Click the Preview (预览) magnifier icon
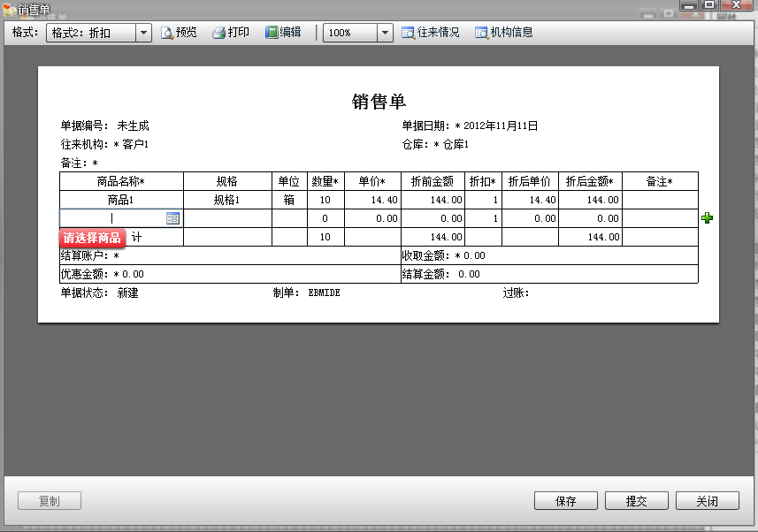This screenshot has height=532, width=758. 167,33
